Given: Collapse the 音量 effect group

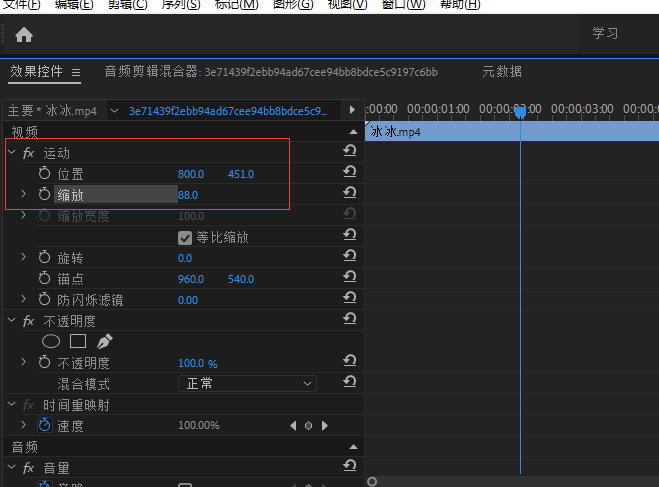Looking at the screenshot, I should tap(12, 467).
